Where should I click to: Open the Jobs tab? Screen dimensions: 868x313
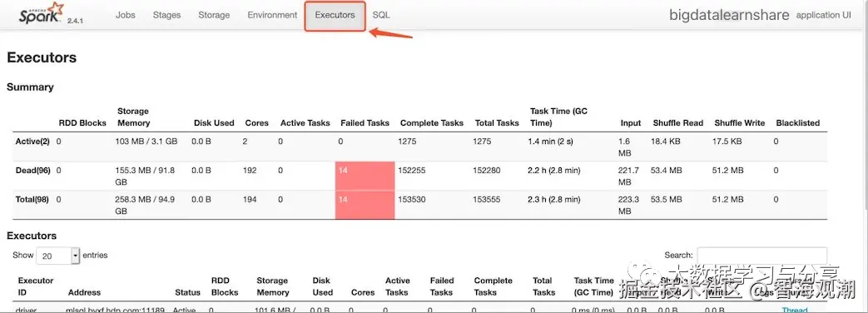(x=125, y=15)
